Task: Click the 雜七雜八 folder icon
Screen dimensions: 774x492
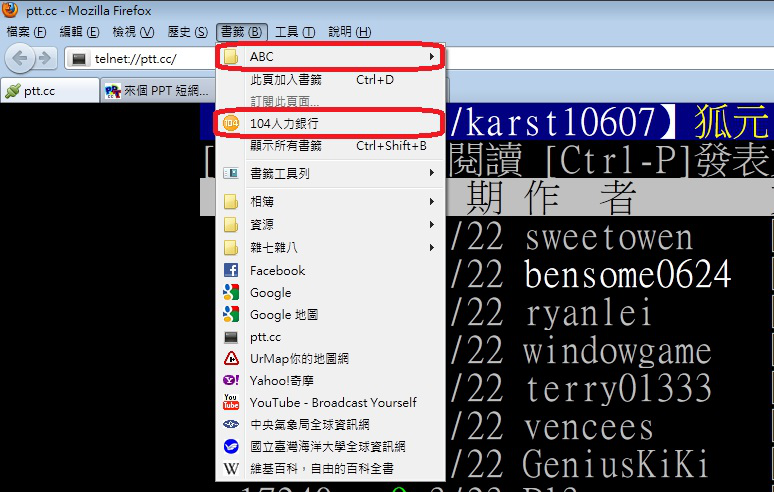Action: (231, 247)
